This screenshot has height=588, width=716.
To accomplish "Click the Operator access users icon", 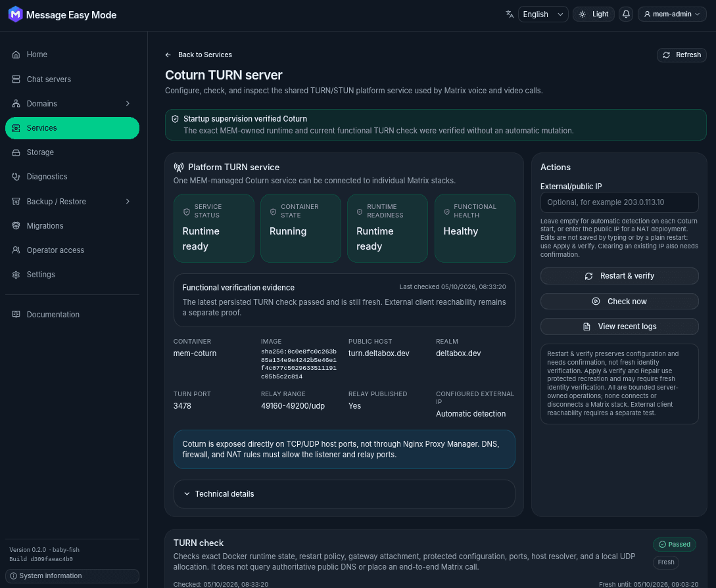I will click(16, 250).
